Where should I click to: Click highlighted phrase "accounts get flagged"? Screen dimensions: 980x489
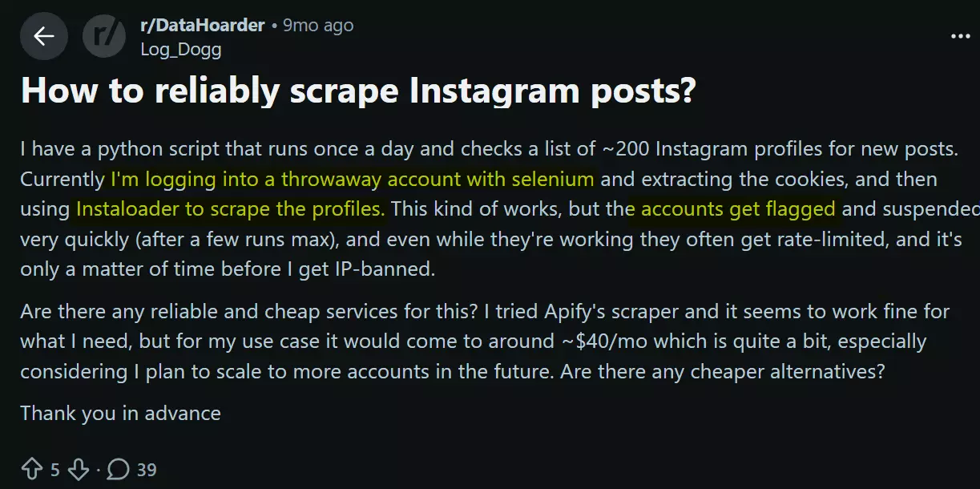pyautogui.click(x=737, y=209)
